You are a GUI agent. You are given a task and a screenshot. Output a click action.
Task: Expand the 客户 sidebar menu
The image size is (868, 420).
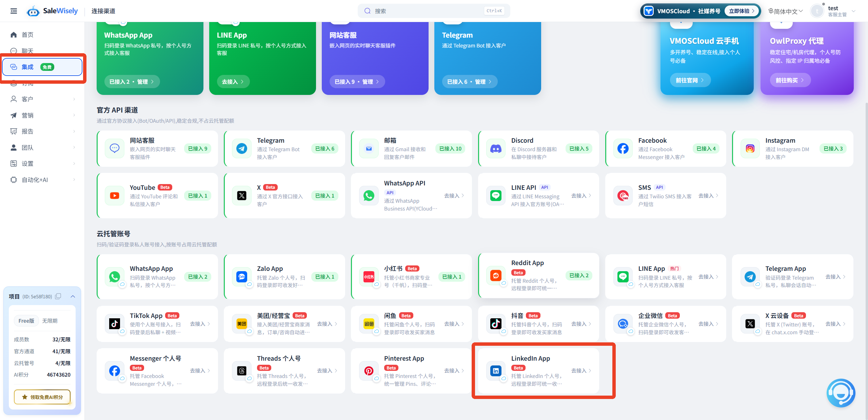click(x=42, y=99)
